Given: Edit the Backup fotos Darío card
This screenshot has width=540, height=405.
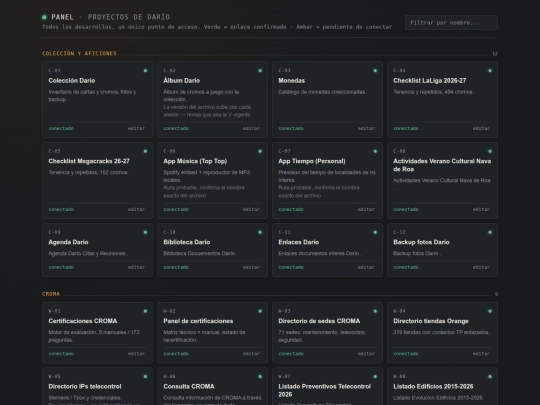Looking at the screenshot, I should [x=481, y=267].
